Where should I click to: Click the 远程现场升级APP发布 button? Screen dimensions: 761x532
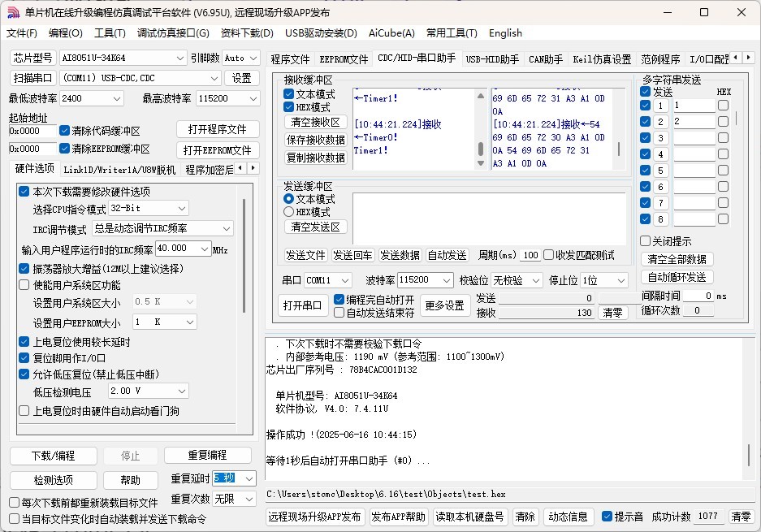tap(314, 517)
